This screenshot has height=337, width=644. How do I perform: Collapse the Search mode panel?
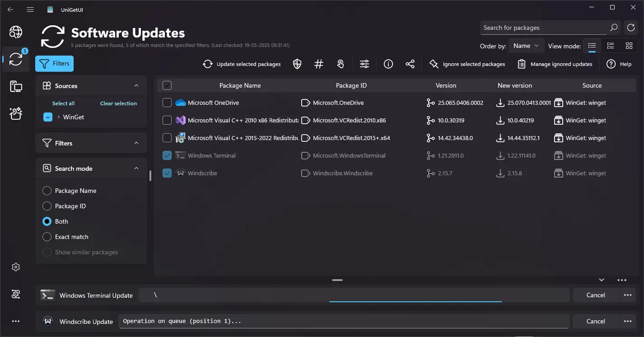136,168
